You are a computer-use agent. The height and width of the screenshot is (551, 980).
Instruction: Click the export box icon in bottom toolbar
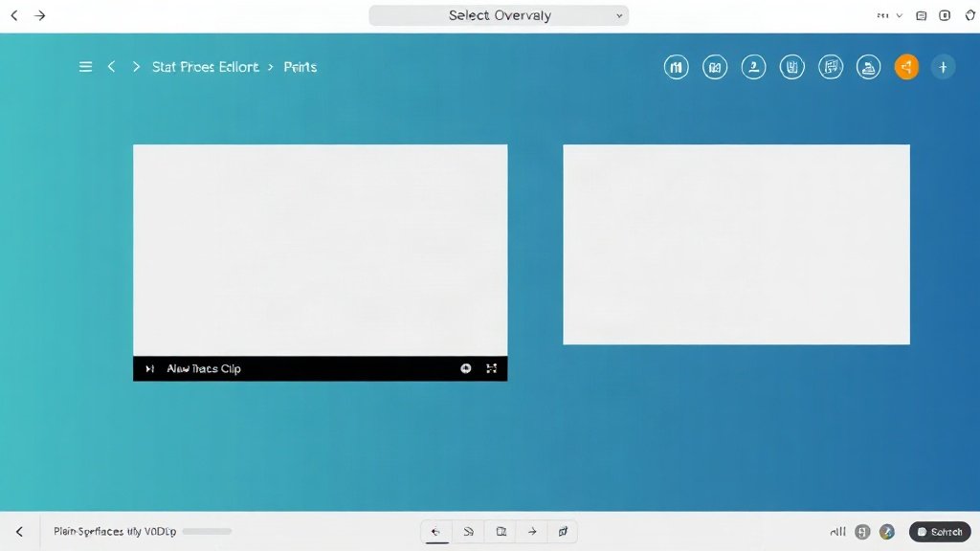(x=563, y=532)
